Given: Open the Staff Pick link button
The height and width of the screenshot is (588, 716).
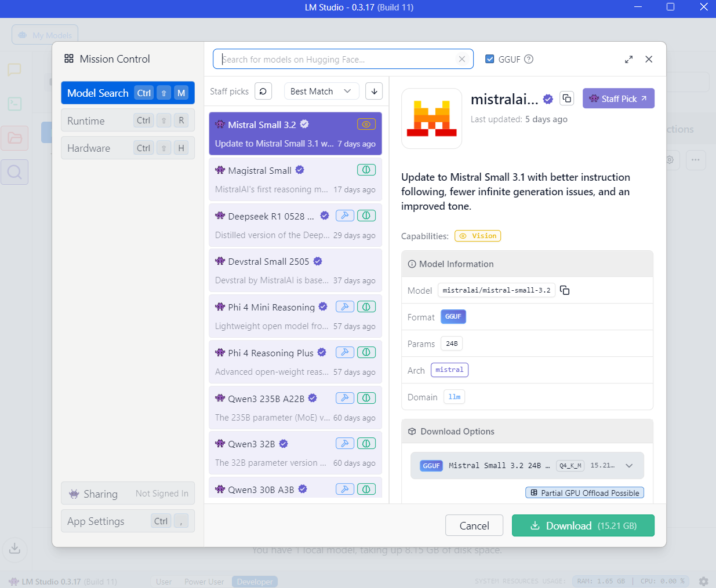Looking at the screenshot, I should 619,98.
